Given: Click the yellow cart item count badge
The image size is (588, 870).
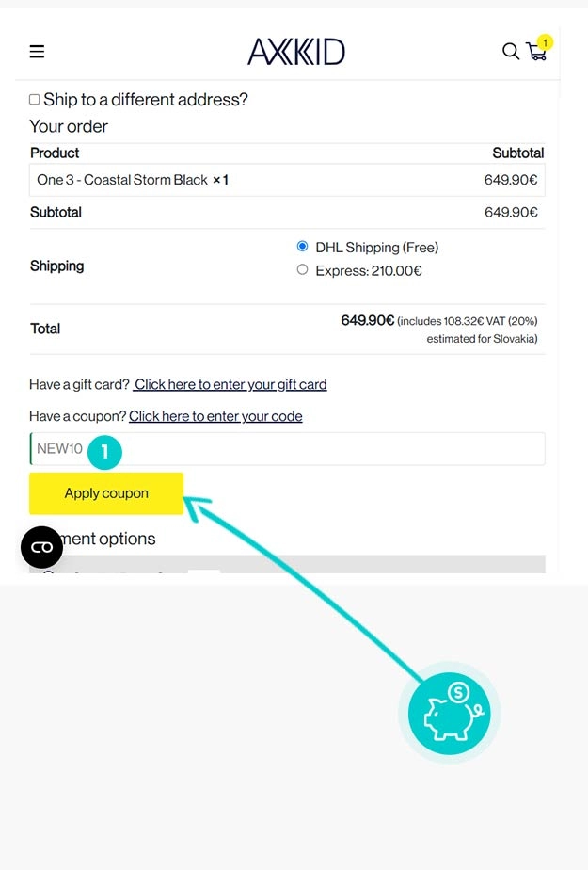Looking at the screenshot, I should [545, 42].
